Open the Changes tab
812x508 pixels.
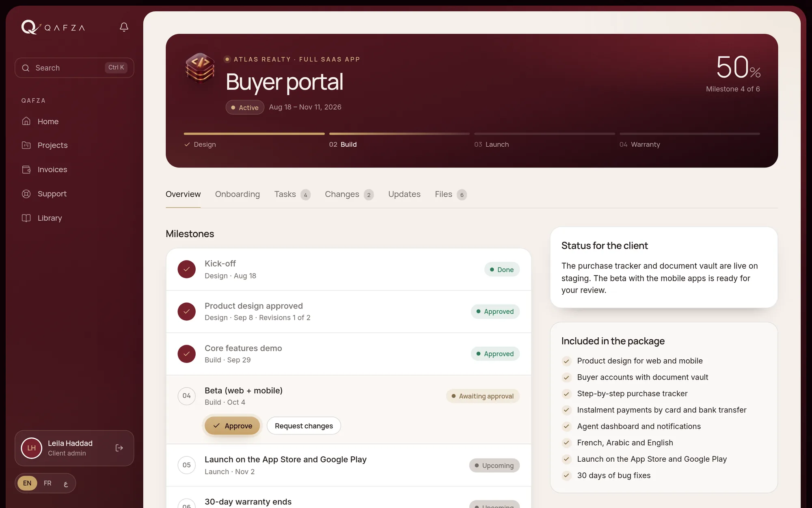[349, 194]
